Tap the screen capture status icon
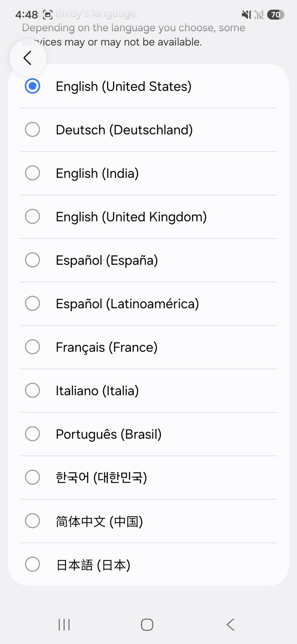The width and height of the screenshot is (297, 644). pos(48,15)
